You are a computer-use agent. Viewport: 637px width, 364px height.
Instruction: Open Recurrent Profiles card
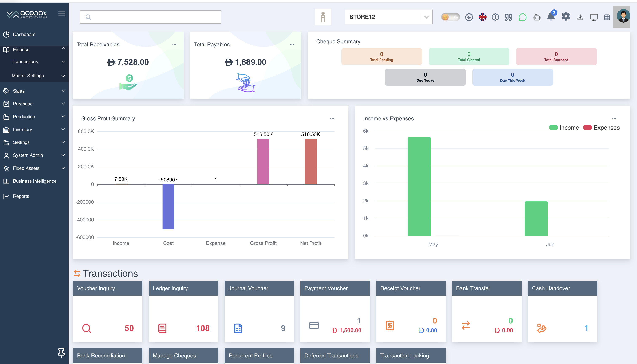click(x=259, y=356)
